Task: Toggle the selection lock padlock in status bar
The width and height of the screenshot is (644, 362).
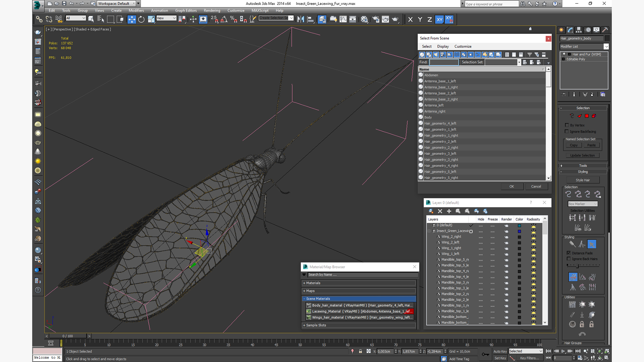Action: pos(361,351)
